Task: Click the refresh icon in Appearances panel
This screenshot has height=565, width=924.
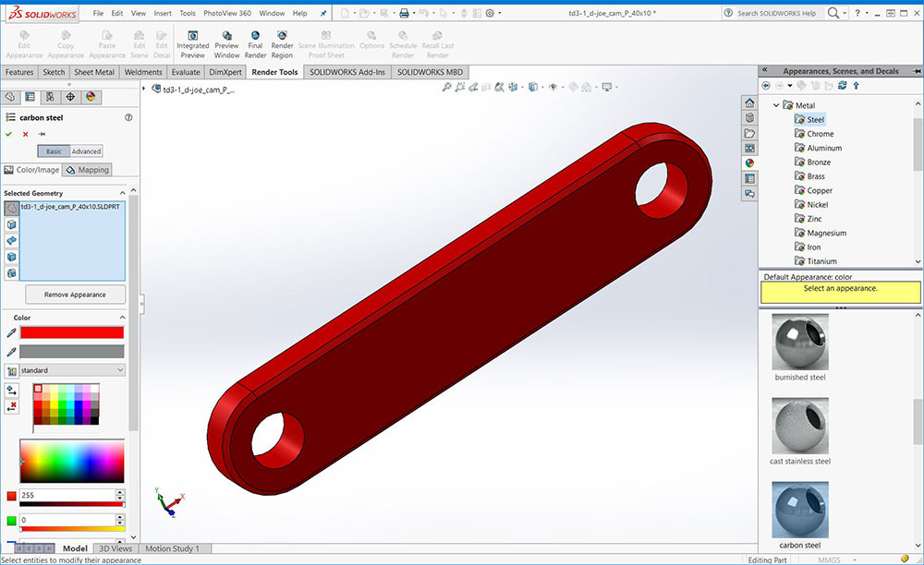Action: (x=842, y=86)
